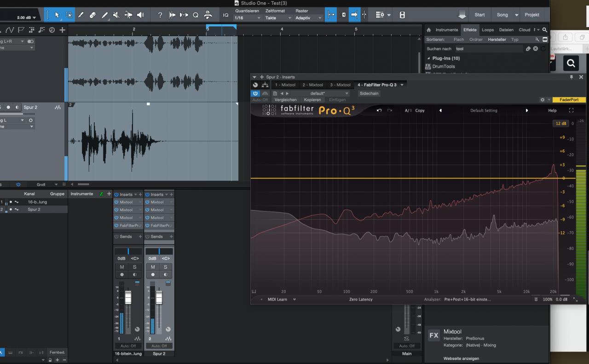Click Vergleichen in plugin header
This screenshot has height=364, width=589.
click(286, 100)
